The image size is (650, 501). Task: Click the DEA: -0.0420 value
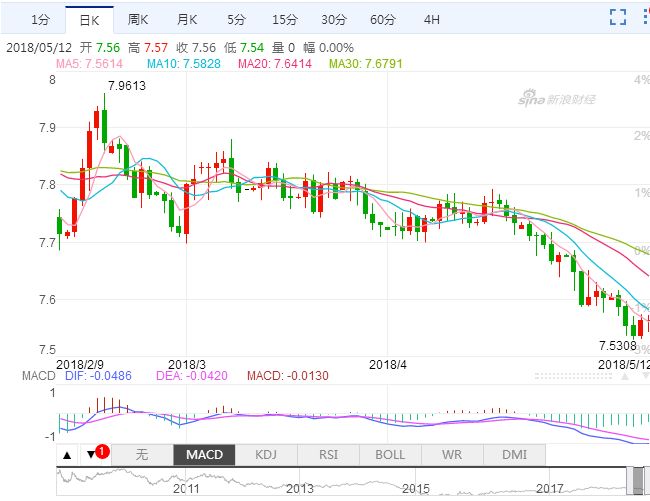[x=192, y=376]
